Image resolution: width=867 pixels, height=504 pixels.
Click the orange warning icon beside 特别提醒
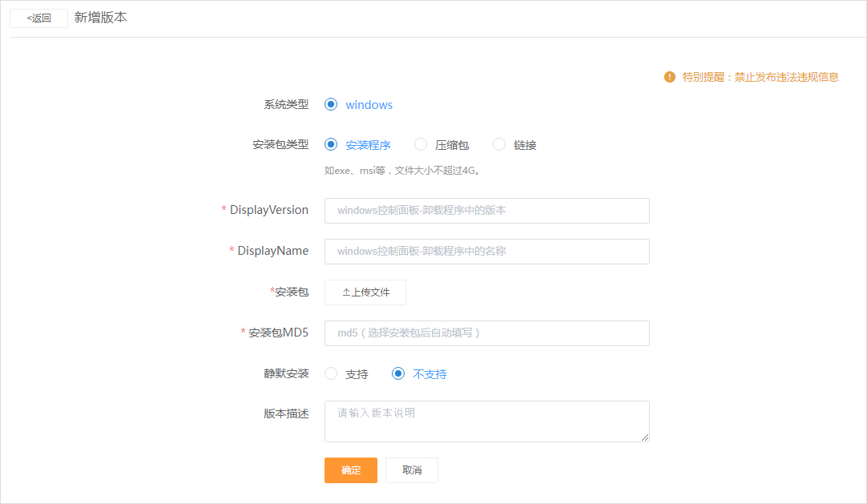click(668, 76)
